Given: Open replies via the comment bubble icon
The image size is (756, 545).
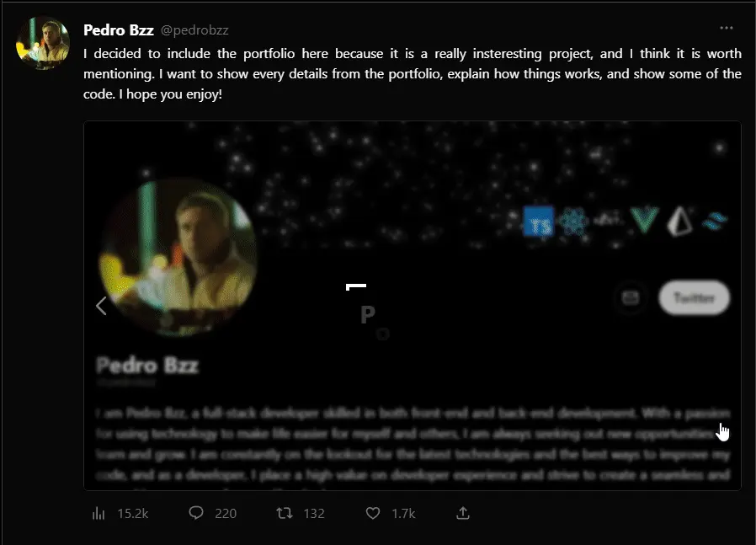Looking at the screenshot, I should point(213,513).
